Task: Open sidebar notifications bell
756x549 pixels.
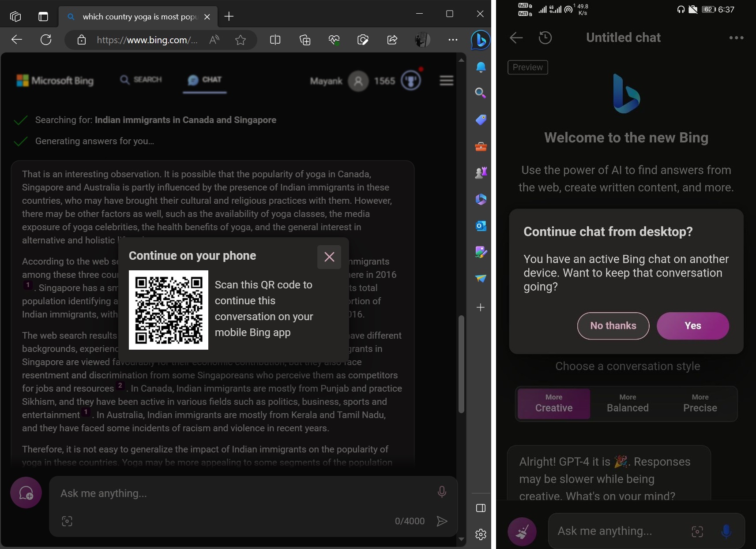Action: coord(481,67)
